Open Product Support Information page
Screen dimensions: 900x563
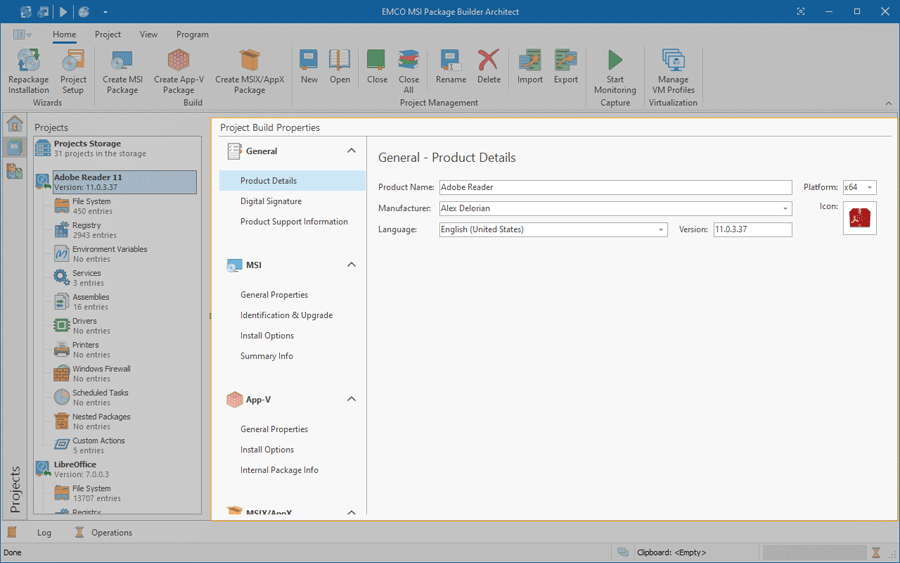(x=294, y=222)
